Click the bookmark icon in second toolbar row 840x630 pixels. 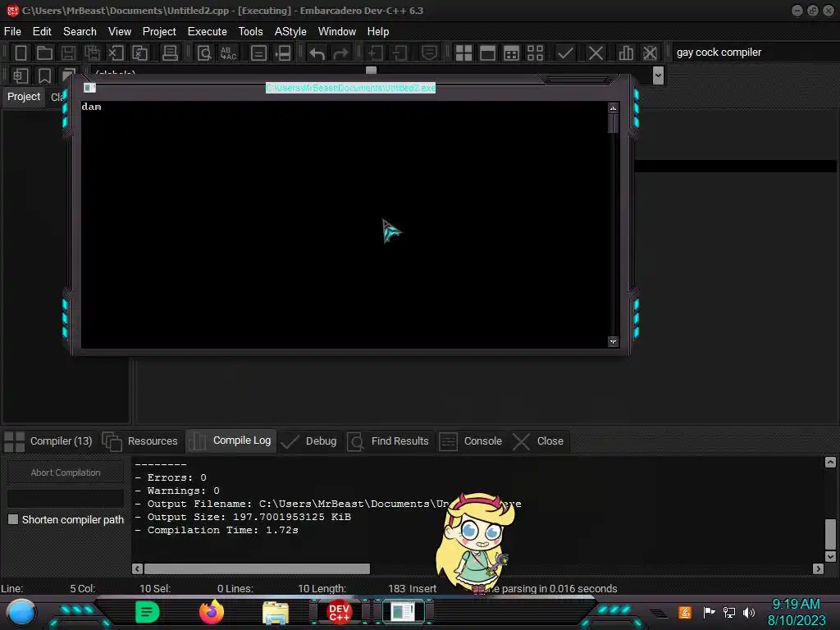(x=44, y=75)
